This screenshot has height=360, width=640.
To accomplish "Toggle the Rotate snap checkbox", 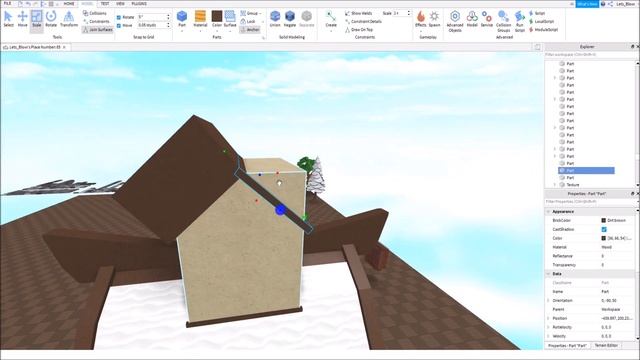I will 119,18.
